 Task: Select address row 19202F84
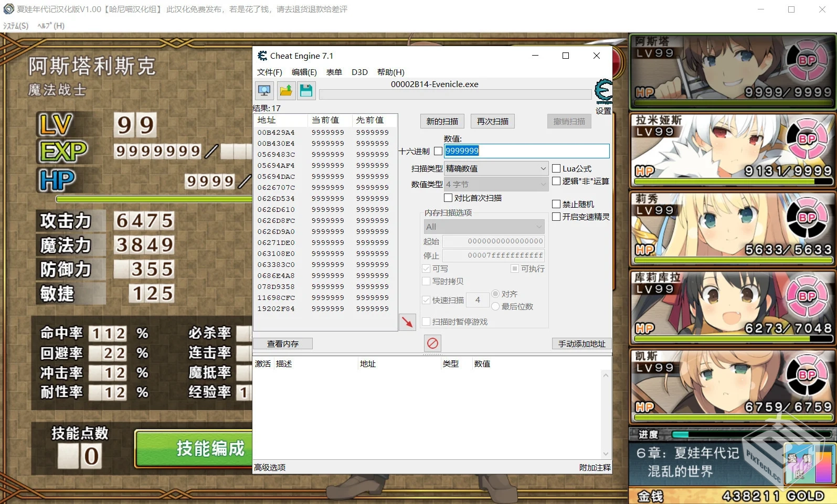click(325, 308)
